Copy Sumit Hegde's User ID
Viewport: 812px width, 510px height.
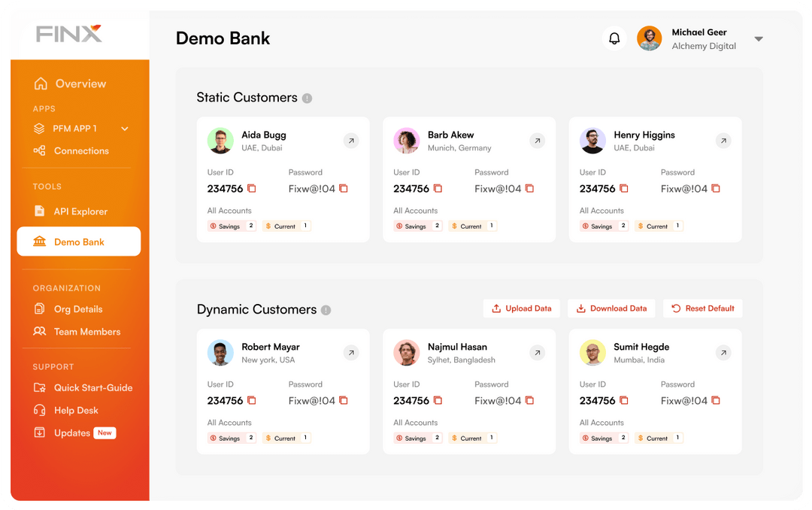point(624,401)
